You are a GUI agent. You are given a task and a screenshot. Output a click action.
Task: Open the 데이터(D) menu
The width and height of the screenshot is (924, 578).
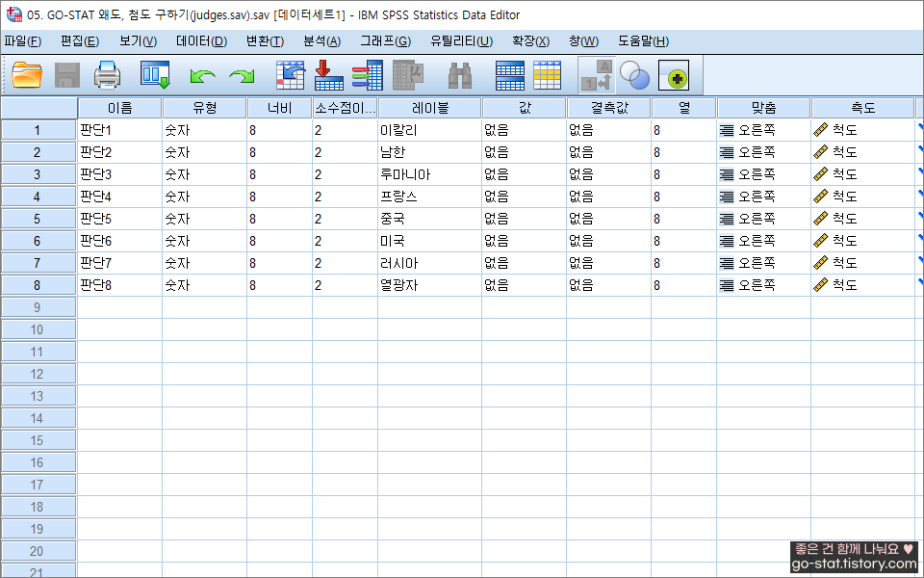201,41
